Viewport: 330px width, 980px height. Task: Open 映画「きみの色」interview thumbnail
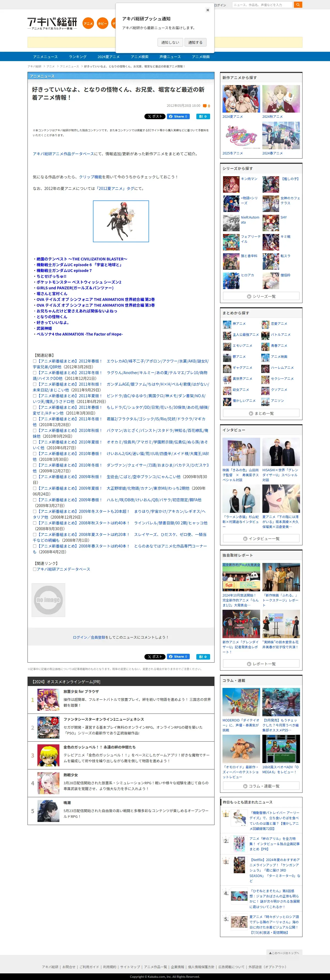pos(241,452)
